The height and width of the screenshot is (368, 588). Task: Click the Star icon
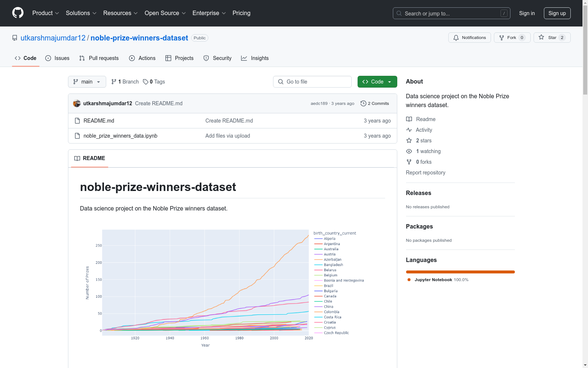point(541,37)
